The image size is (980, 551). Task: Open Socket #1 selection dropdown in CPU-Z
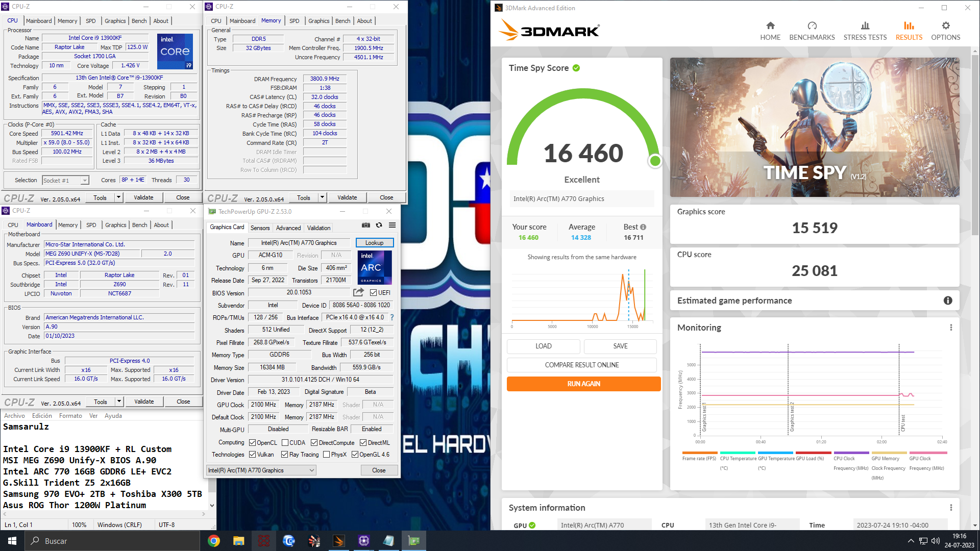tap(65, 181)
